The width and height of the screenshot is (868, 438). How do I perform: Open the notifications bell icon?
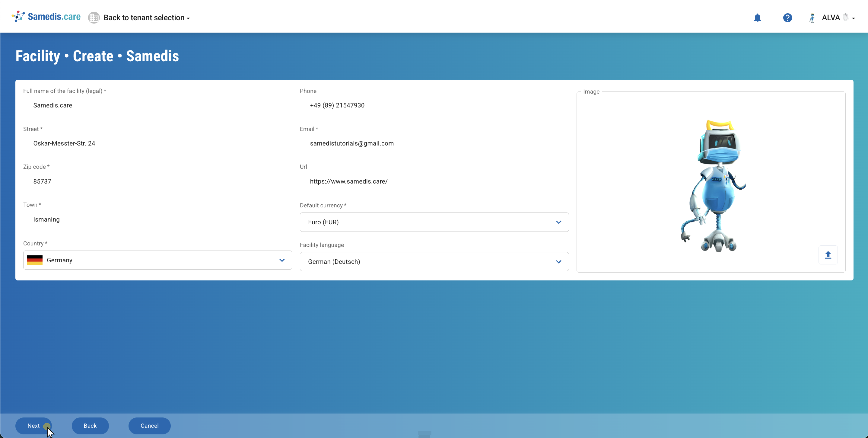758,18
